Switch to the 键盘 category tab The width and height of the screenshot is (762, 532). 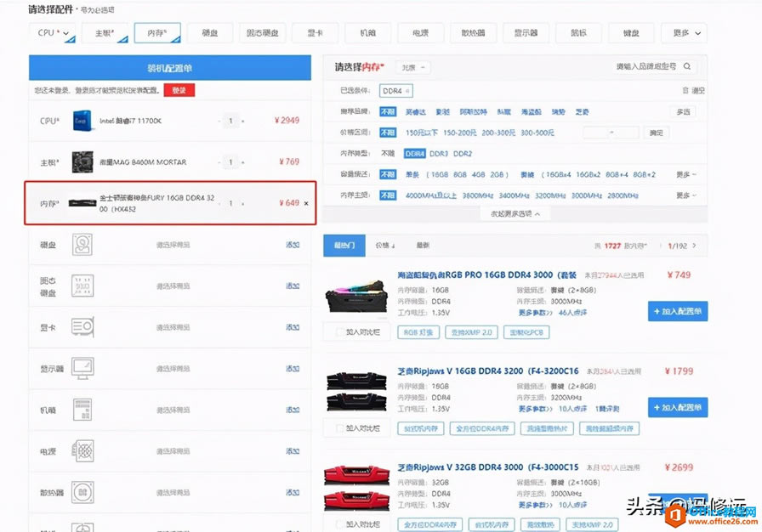tap(631, 33)
